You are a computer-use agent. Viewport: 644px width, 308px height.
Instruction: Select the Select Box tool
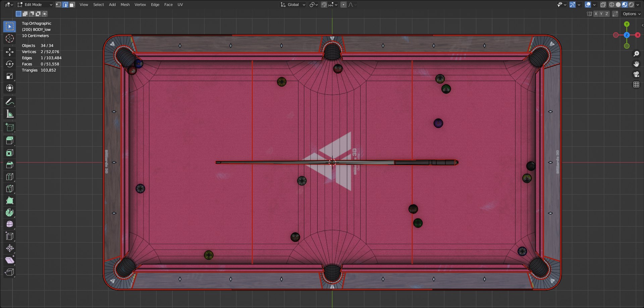point(9,27)
